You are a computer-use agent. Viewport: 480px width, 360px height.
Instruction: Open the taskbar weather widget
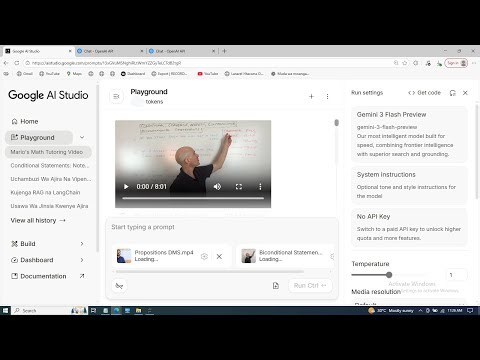(x=391, y=311)
